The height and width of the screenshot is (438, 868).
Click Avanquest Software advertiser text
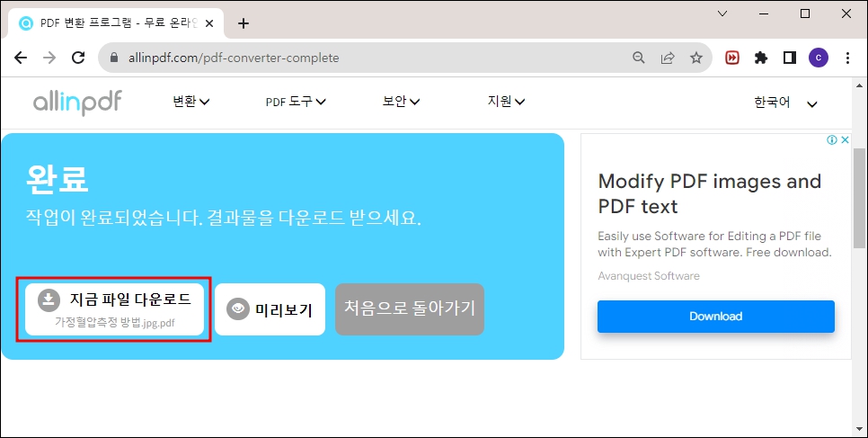(649, 275)
